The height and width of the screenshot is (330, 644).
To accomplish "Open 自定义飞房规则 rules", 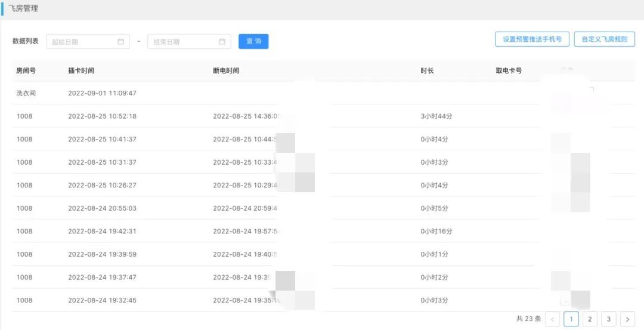I will pos(604,39).
